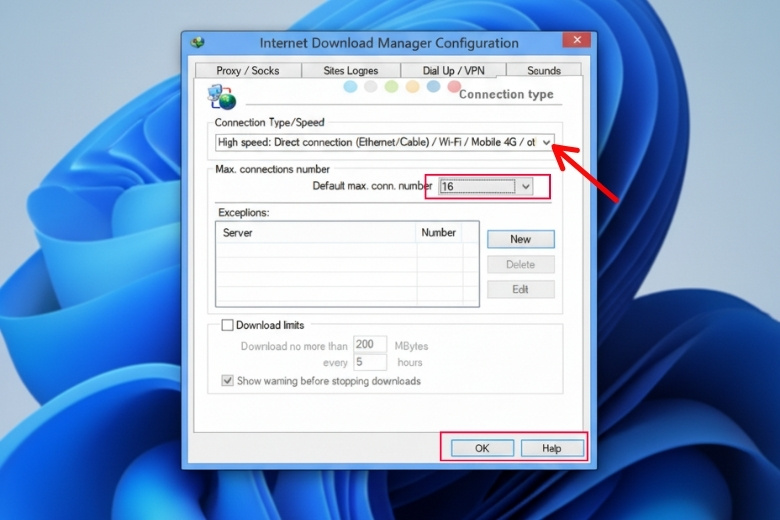Select the Dial Up / VPN tab
Screen dimensions: 780x520
tap(453, 71)
